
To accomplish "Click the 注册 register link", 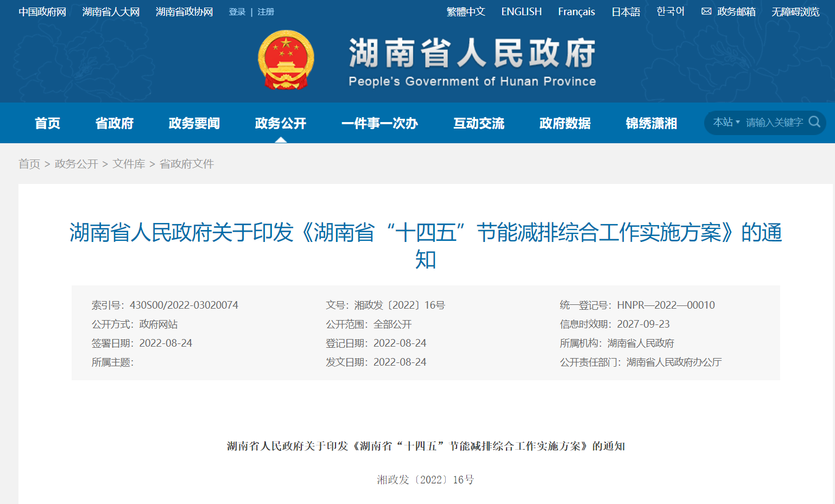I will coord(265,12).
